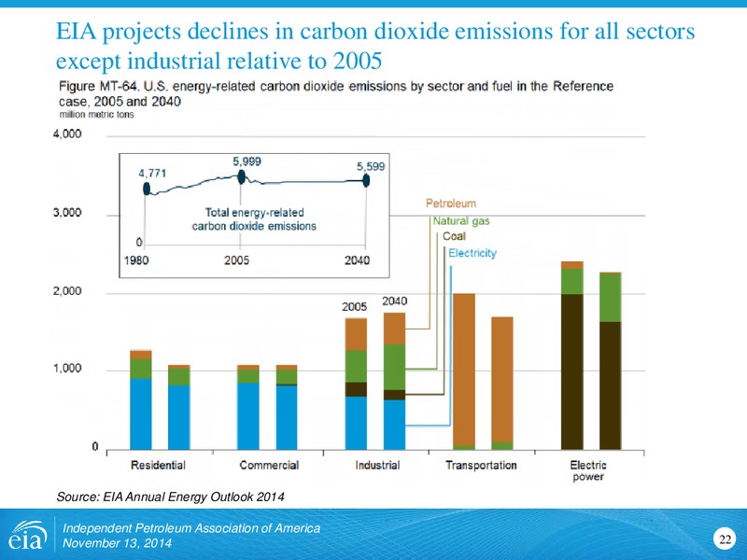The height and width of the screenshot is (560, 747).
Task: Click the Coal legend label
Action: [454, 236]
